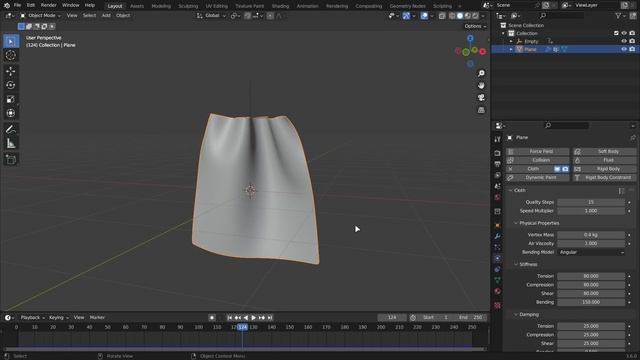The width and height of the screenshot is (640, 360).
Task: Click Rigid Body Constraint button
Action: coord(604,178)
